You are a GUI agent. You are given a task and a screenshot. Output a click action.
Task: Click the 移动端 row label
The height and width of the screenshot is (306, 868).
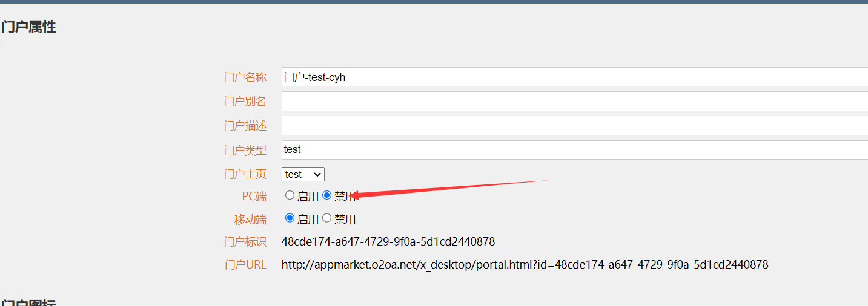(250, 219)
